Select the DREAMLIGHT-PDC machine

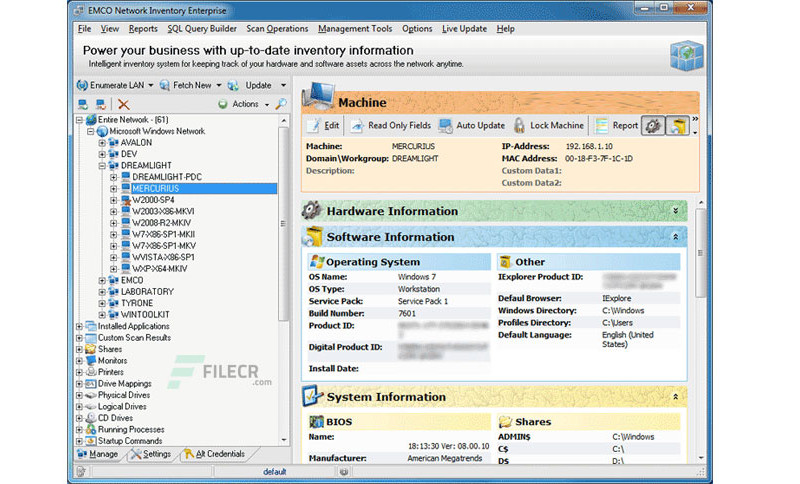pyautogui.click(x=167, y=177)
